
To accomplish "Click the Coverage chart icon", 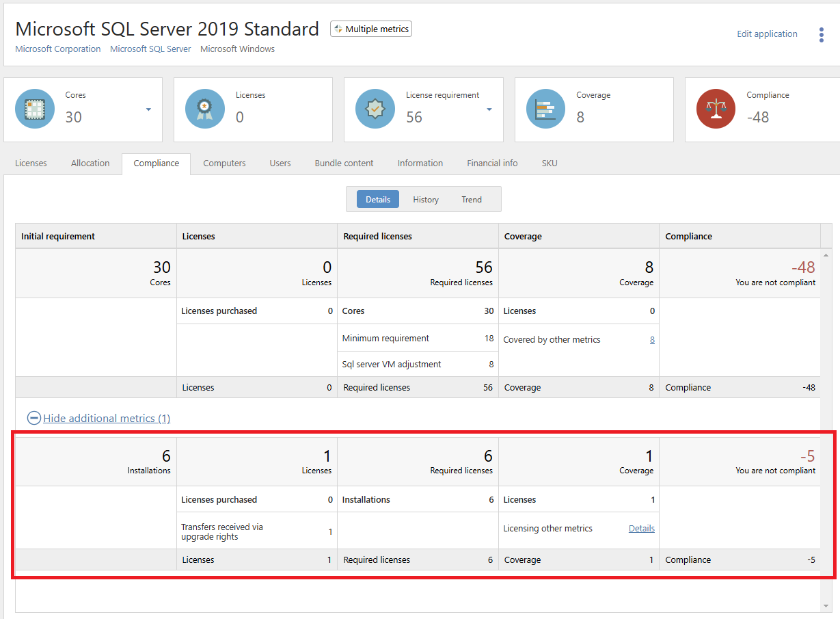I will tap(546, 109).
